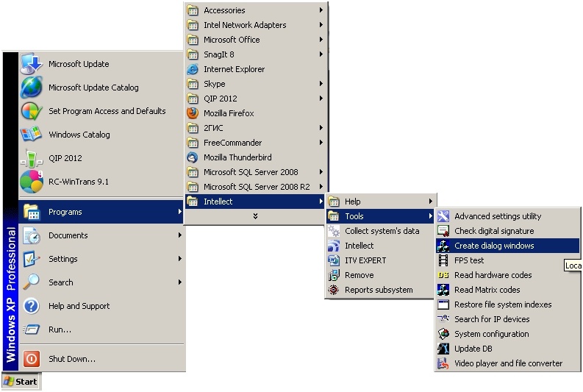Screen dimensions: 583x392
Task: Click the Start button
Action: pyautogui.click(x=21, y=382)
